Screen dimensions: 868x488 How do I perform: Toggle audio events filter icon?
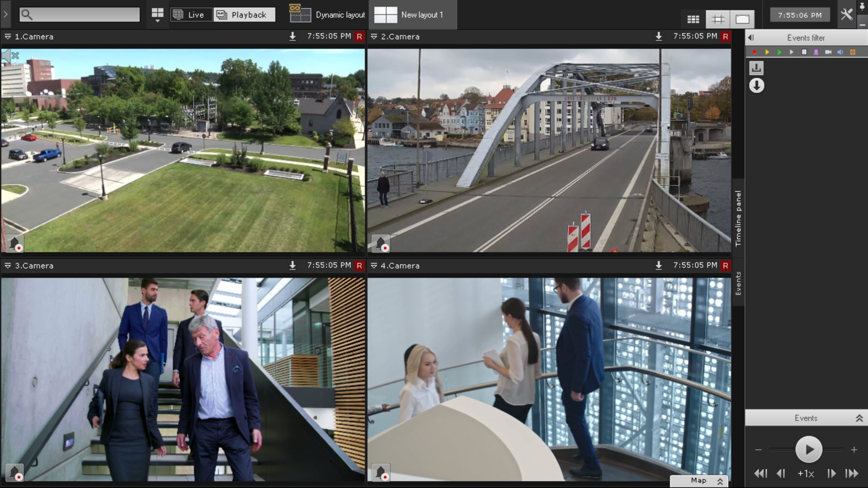coord(840,52)
